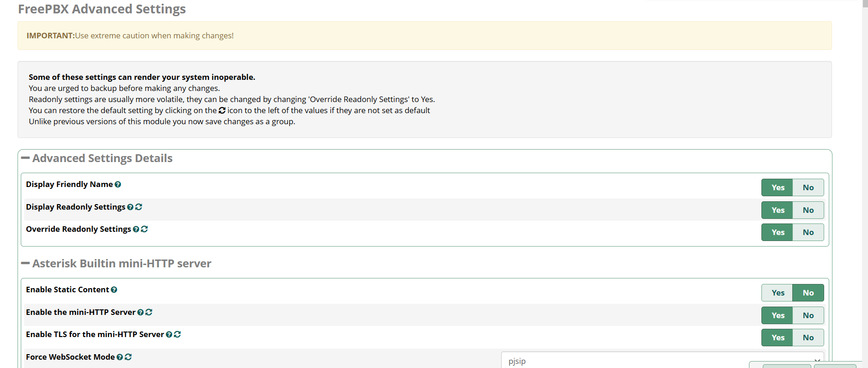The image size is (868, 368).
Task: Set Enable Static Content to Yes
Action: pyautogui.click(x=777, y=293)
